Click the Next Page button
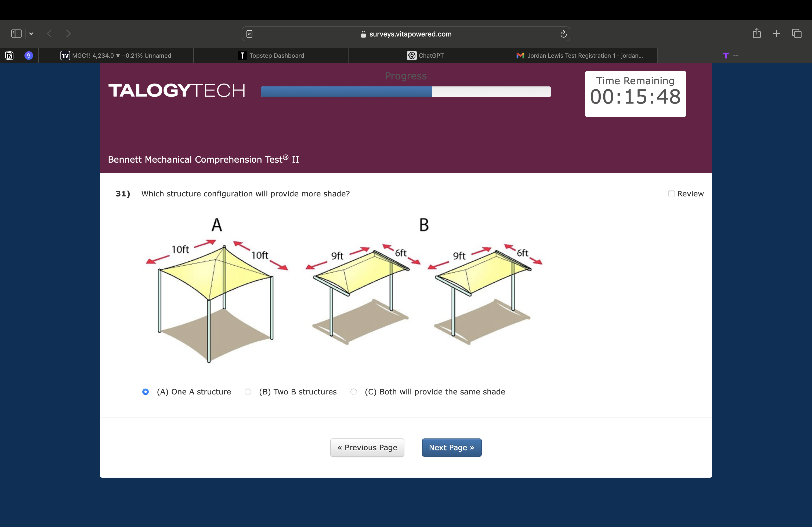 (451, 447)
